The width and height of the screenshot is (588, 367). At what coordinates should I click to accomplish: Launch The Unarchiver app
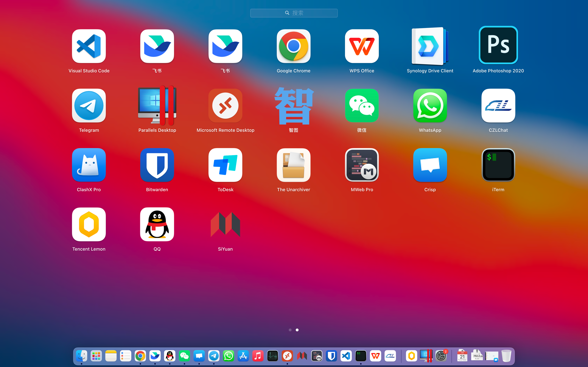coord(293,165)
